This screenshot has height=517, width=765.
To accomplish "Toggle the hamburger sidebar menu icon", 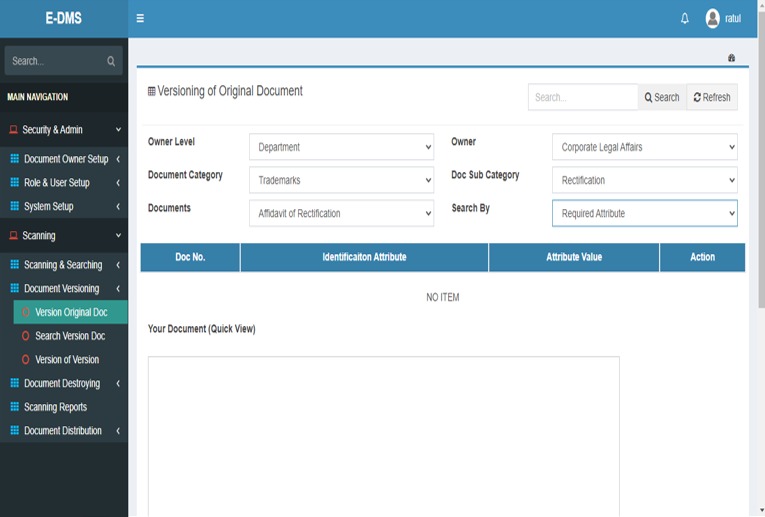I will pos(140,19).
